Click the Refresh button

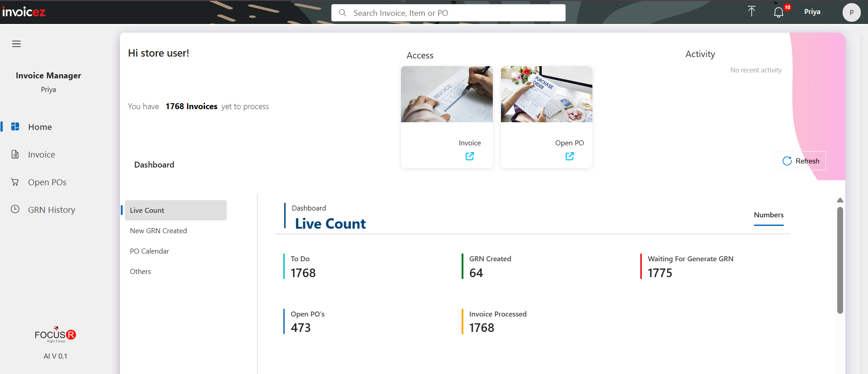click(x=800, y=161)
